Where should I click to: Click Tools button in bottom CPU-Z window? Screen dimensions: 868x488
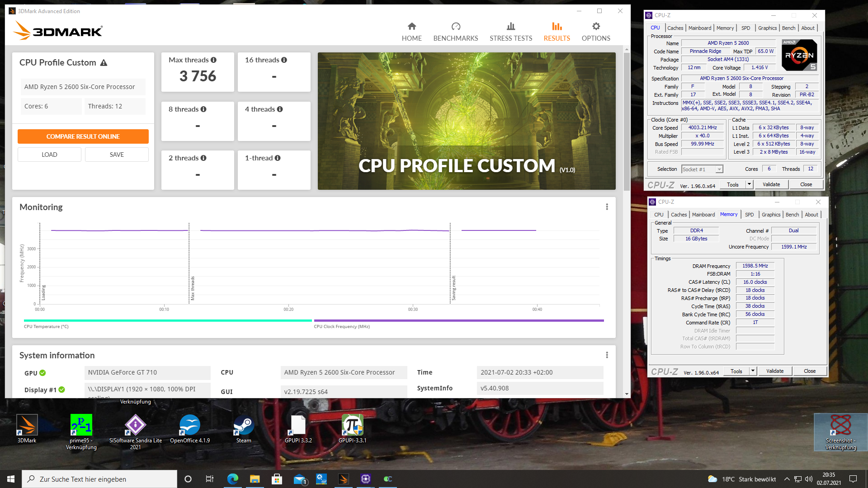click(736, 371)
